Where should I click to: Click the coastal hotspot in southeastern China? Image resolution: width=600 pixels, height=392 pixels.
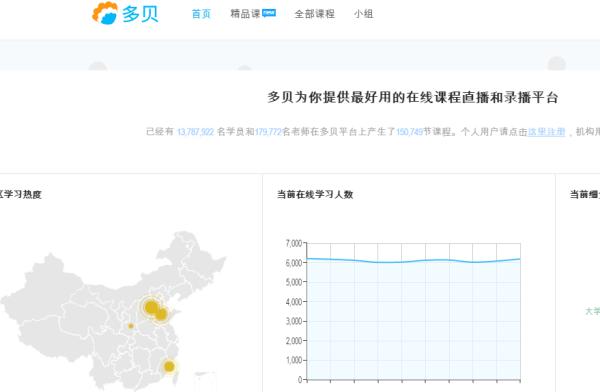click(x=169, y=366)
